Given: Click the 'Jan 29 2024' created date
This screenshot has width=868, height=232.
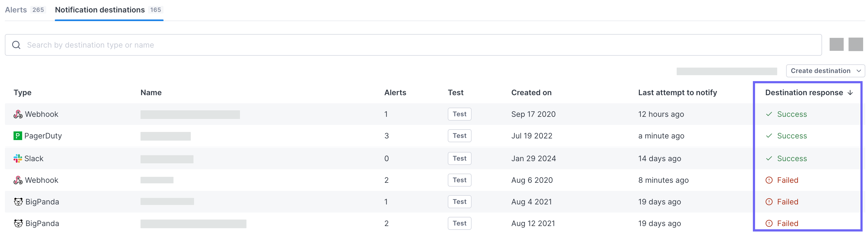Looking at the screenshot, I should pyautogui.click(x=533, y=158).
